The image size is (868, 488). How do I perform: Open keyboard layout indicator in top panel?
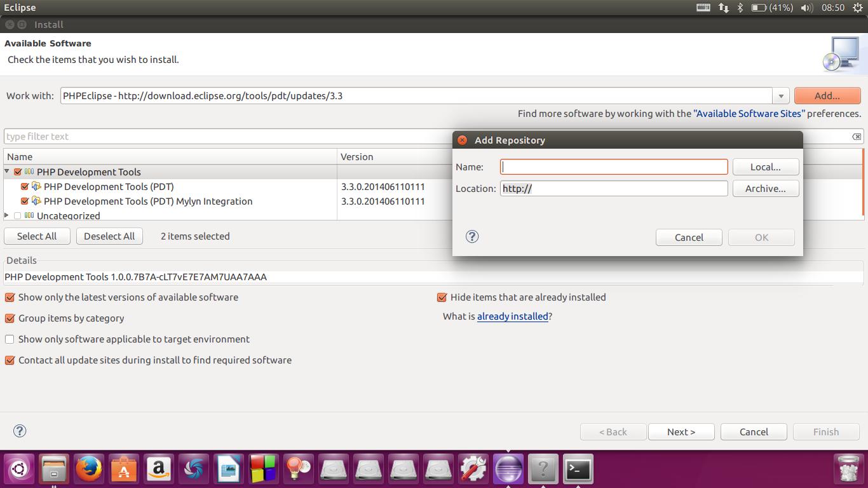703,8
